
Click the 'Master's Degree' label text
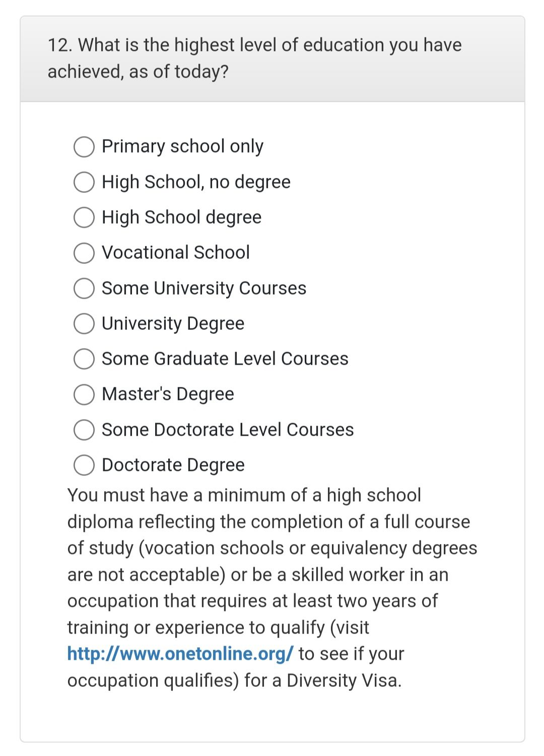pyautogui.click(x=168, y=394)
